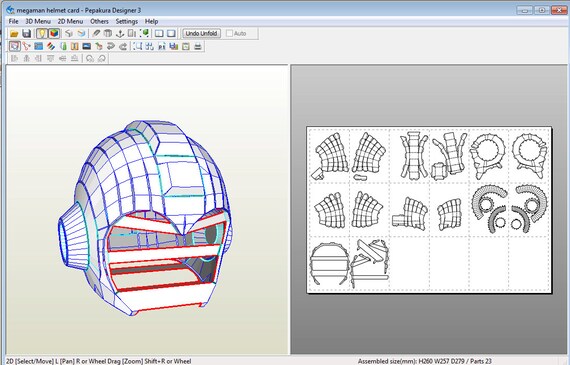Click the blue-green bar chart icon
Image resolution: width=570 pixels, height=365 pixels.
click(174, 46)
